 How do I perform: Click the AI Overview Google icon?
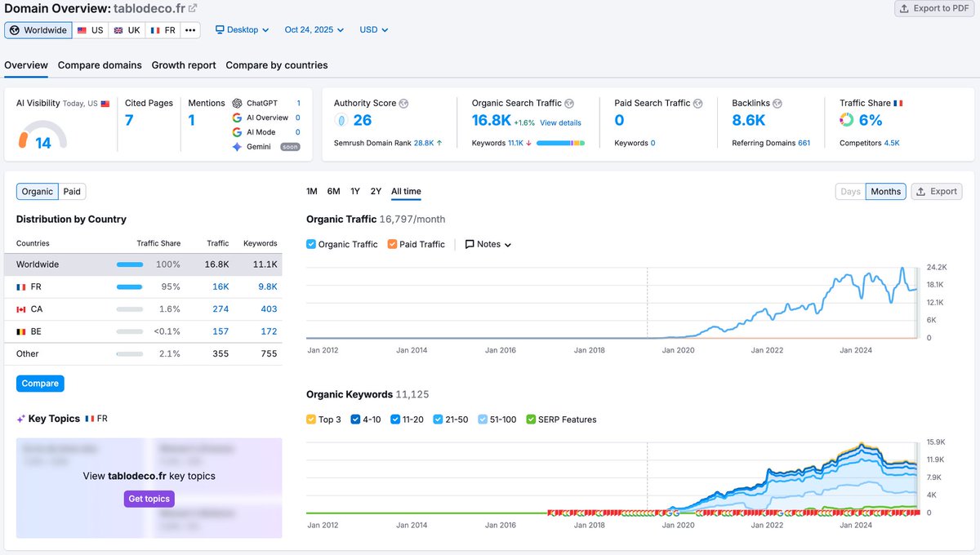click(x=237, y=118)
